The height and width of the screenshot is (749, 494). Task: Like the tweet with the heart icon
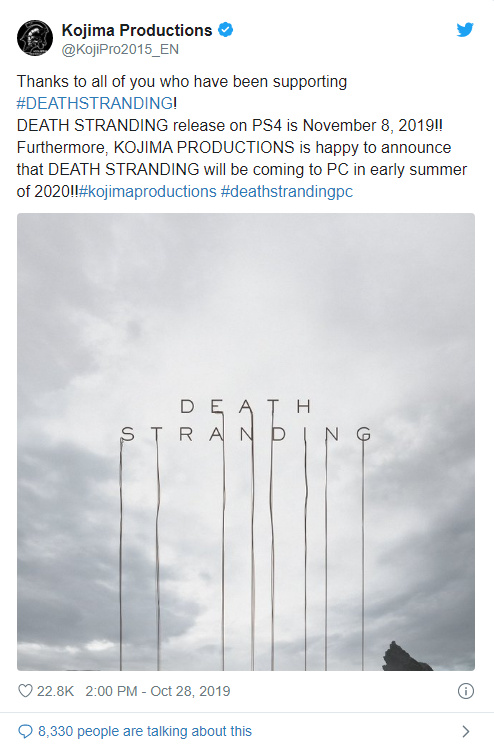[25, 691]
